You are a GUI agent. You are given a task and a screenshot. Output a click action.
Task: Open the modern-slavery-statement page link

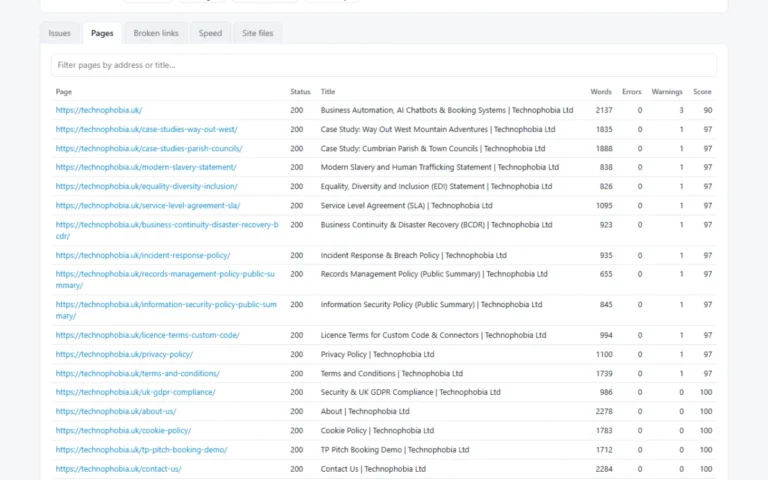146,167
